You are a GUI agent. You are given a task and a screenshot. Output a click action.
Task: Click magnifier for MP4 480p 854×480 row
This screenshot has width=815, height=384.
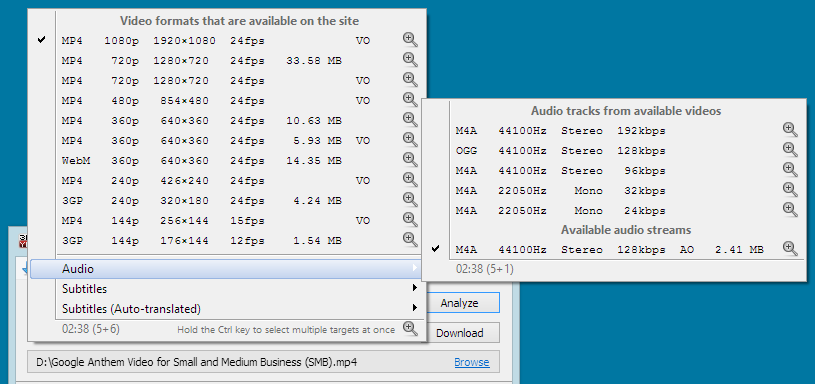coord(410,100)
